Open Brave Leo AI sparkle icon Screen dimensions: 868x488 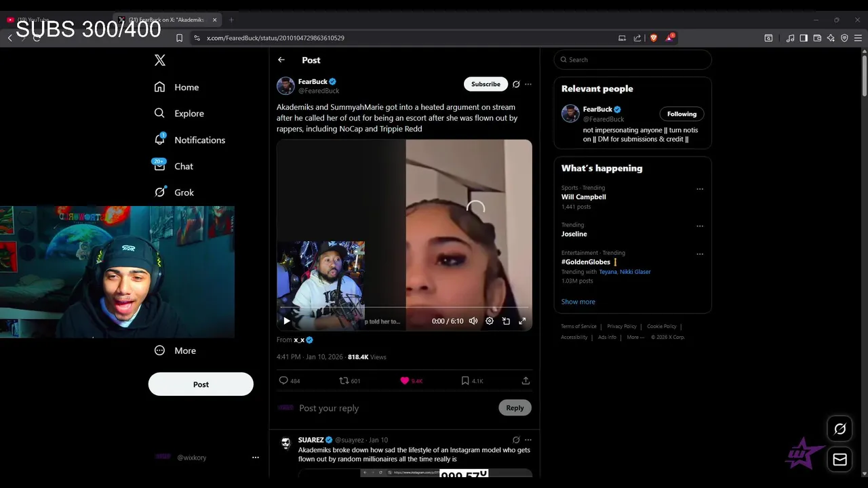[831, 38]
